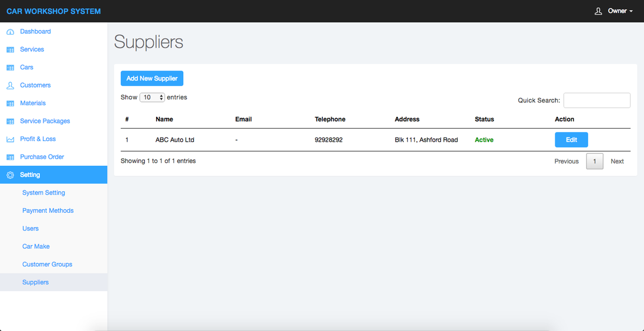
Task: Edit the ABC Auto Ltd supplier
Action: 571,140
